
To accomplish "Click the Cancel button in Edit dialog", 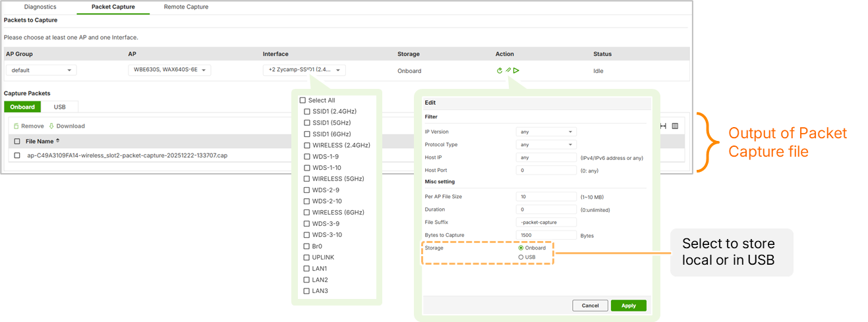I will click(x=590, y=306).
